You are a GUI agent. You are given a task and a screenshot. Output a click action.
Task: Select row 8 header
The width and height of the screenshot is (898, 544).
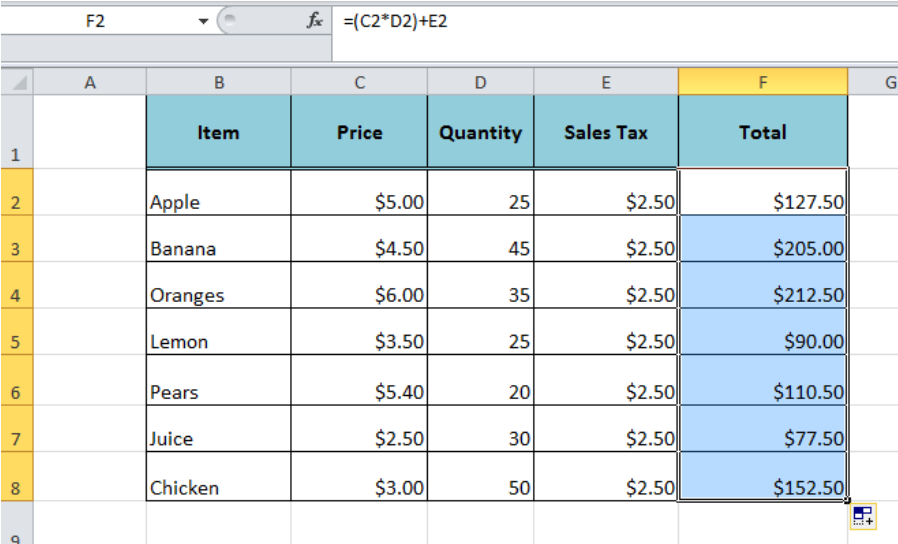16,488
